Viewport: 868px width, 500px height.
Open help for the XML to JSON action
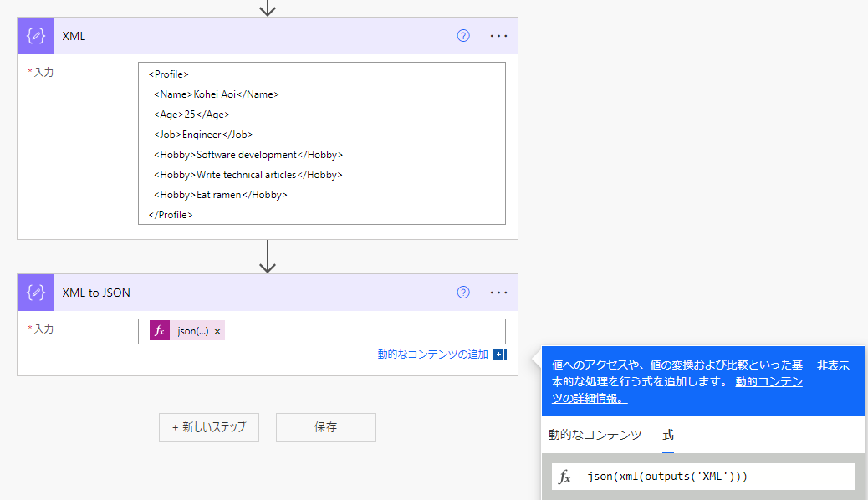[462, 292]
